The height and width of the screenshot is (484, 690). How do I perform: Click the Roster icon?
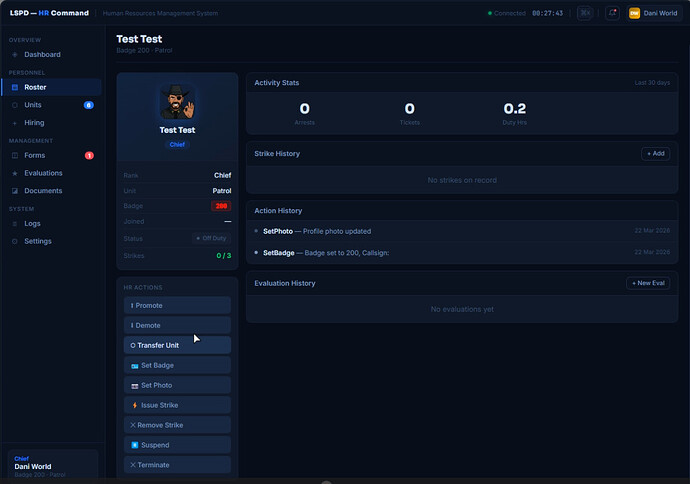[15, 87]
